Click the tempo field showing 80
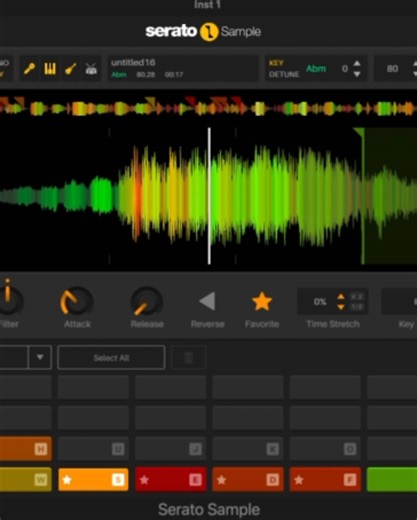The image size is (417, 520). [392, 69]
